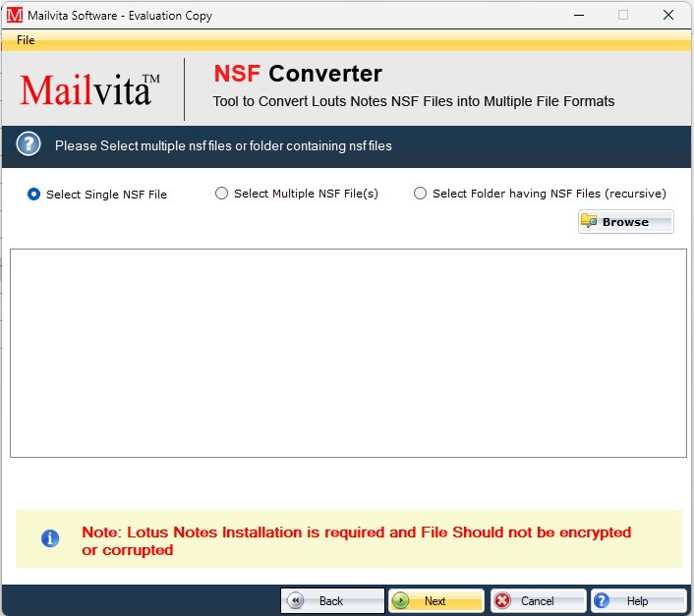
Task: Open the Help button
Action: pos(638,600)
